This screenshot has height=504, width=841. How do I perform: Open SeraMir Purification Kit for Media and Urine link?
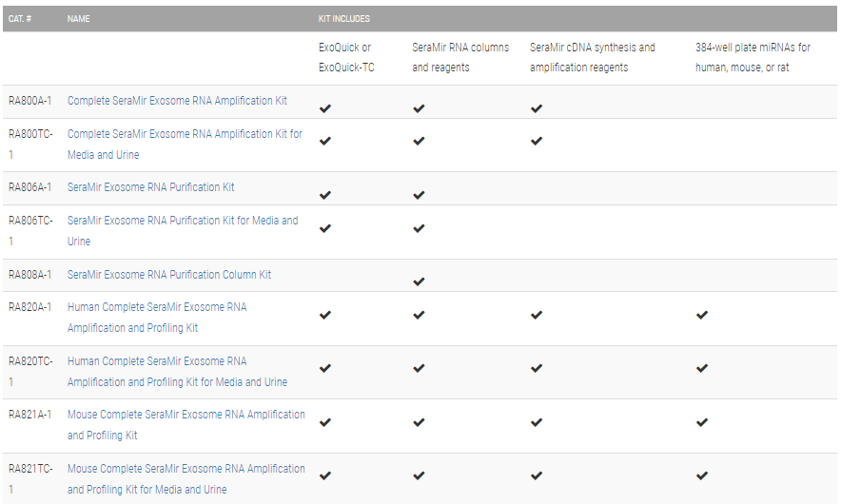(182, 221)
